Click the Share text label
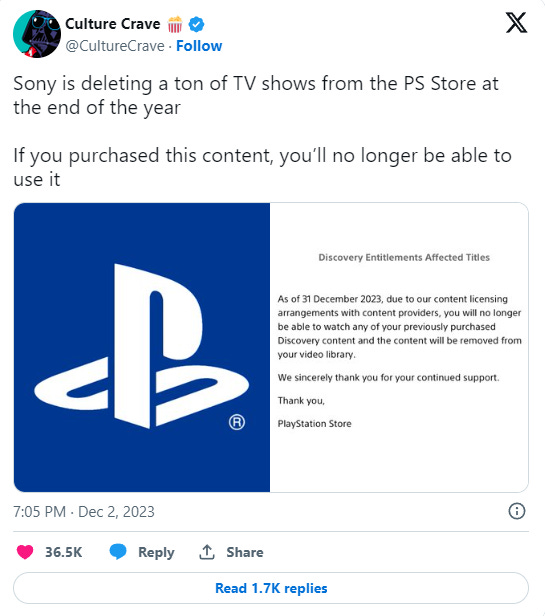545x616 pixels. pos(244,552)
